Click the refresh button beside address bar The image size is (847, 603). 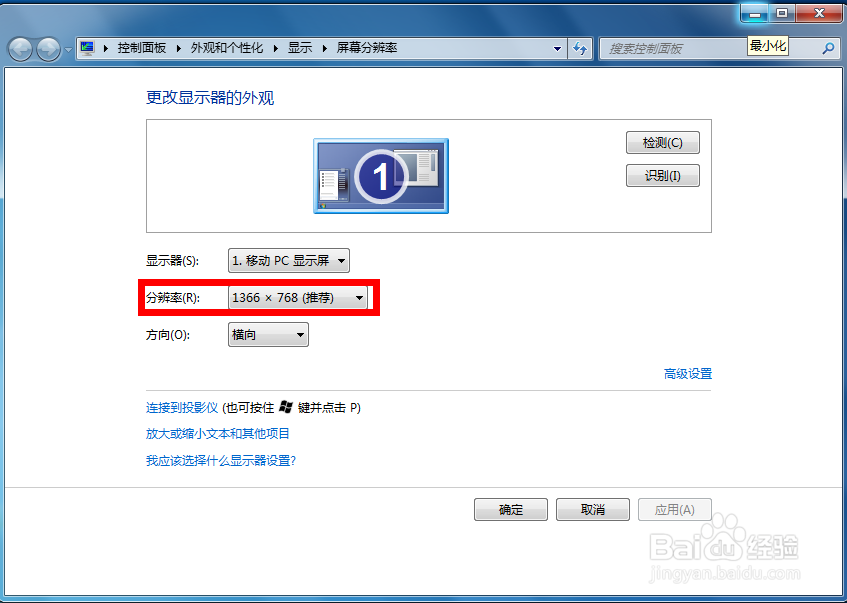pyautogui.click(x=580, y=49)
